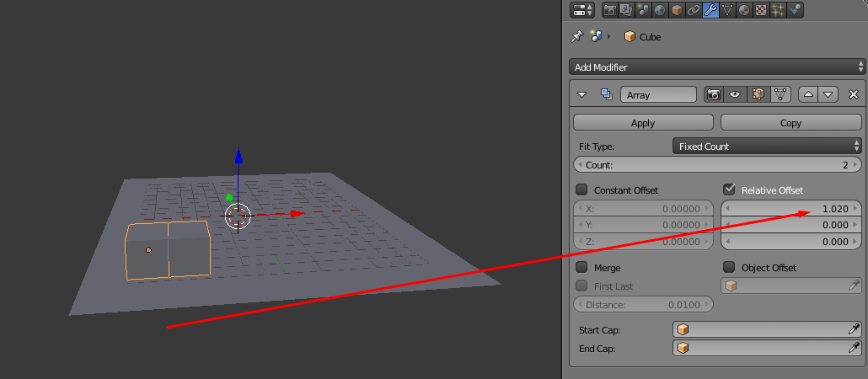
Task: Click the 3D cursor in viewport
Action: click(238, 216)
